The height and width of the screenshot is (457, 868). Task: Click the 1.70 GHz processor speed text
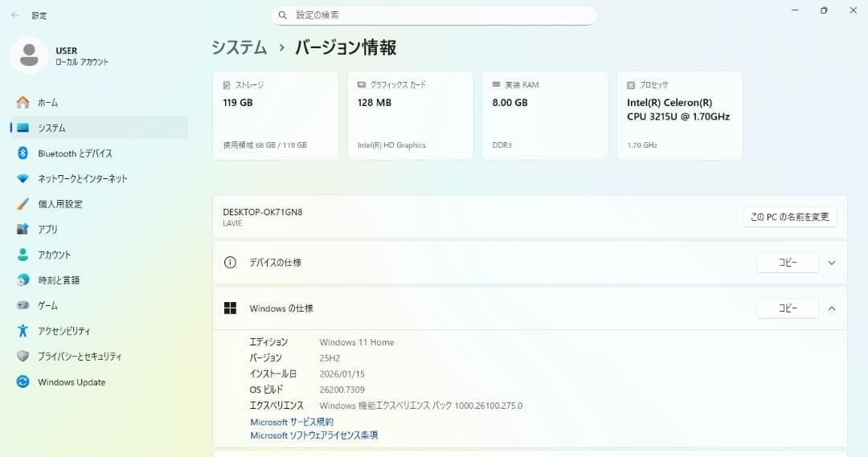tap(642, 145)
